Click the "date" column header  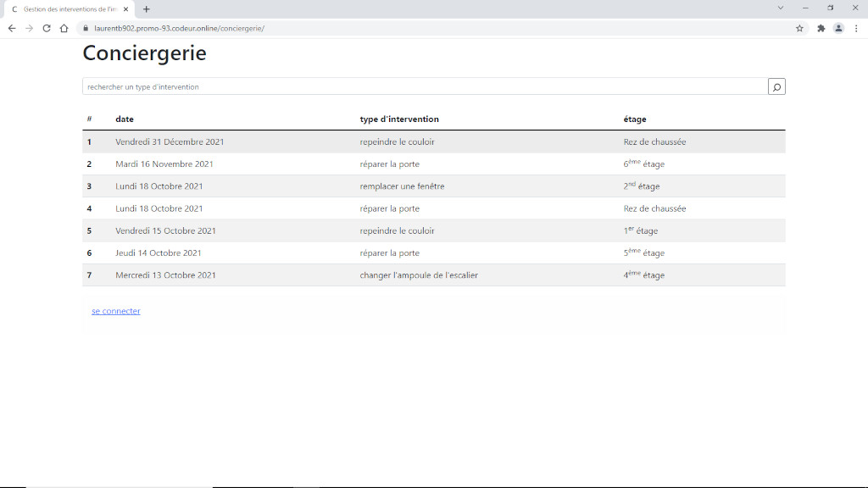(125, 119)
